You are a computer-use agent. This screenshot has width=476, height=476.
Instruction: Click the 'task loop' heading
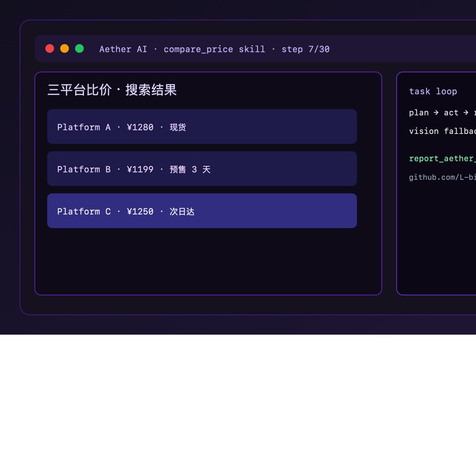[433, 91]
